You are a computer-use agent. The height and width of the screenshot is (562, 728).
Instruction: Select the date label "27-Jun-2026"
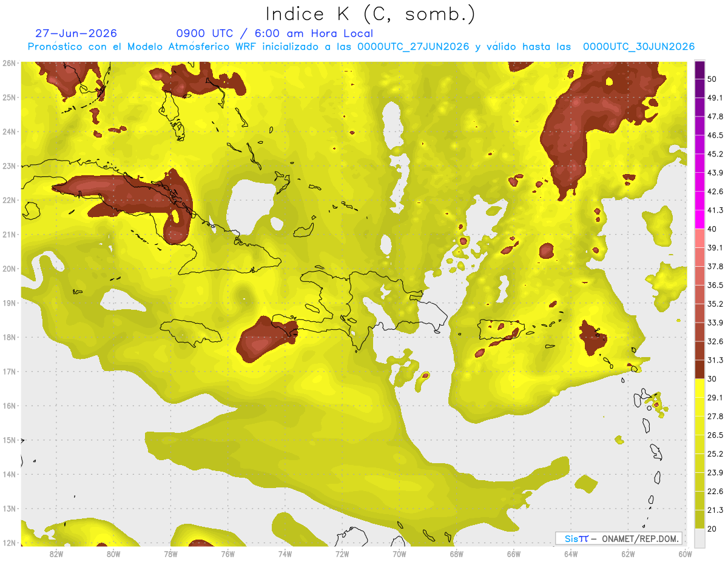[x=76, y=33]
